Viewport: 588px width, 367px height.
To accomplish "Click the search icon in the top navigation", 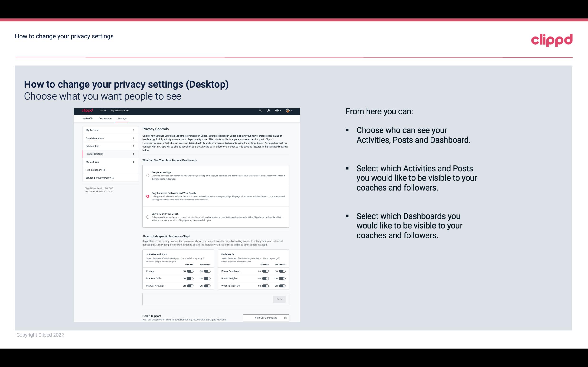I will point(260,110).
